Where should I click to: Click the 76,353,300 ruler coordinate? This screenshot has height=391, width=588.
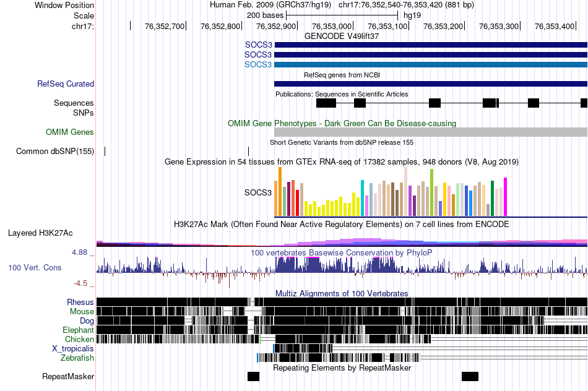(x=499, y=26)
